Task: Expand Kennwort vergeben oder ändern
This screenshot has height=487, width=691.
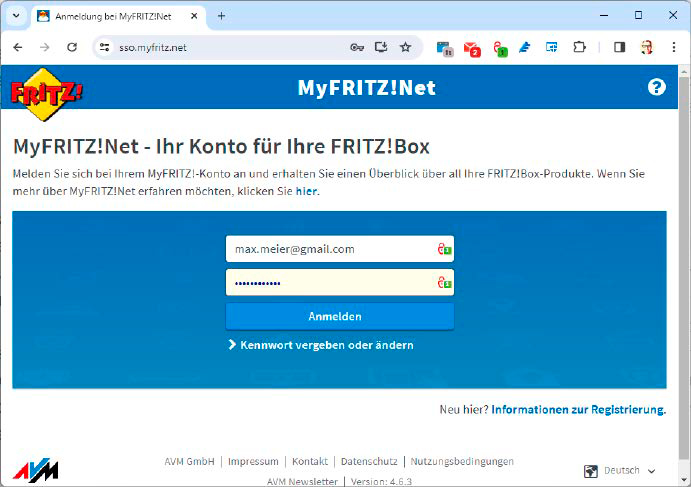Action: click(x=321, y=345)
